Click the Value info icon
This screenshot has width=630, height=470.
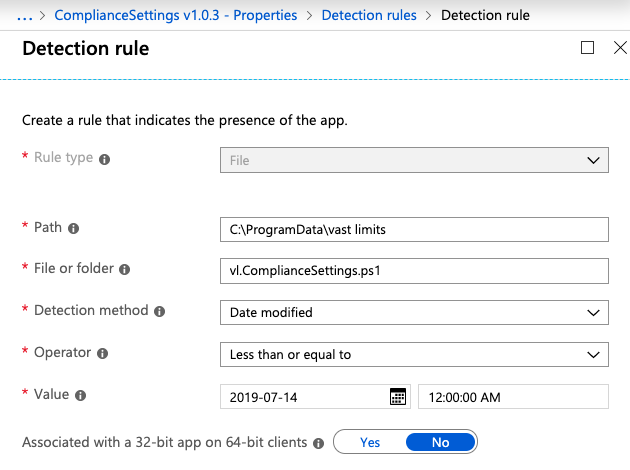81,396
